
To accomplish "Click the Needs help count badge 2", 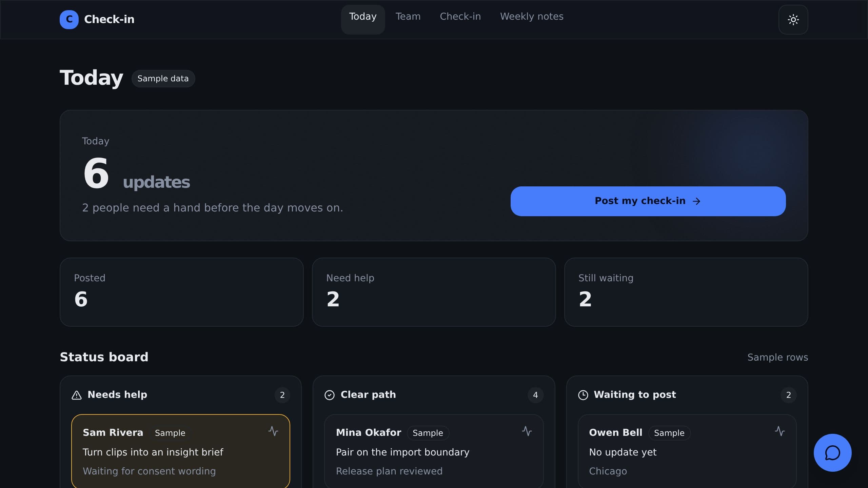I will tap(282, 395).
